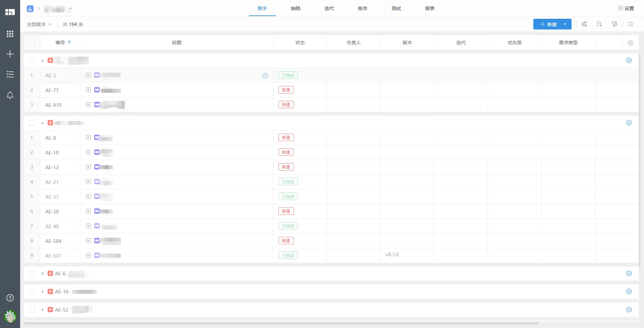The height and width of the screenshot is (328, 644).
Task: Click the sidebar plus create icon
Action: [x=10, y=54]
